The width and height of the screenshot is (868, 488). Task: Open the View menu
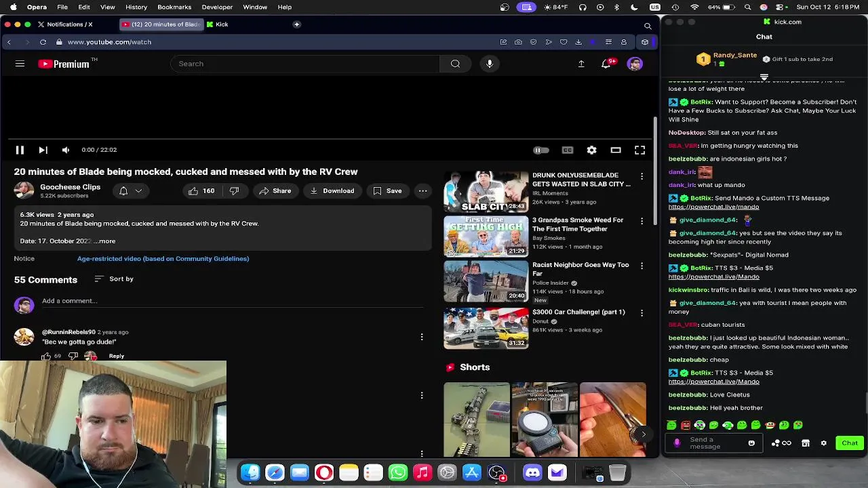click(107, 7)
